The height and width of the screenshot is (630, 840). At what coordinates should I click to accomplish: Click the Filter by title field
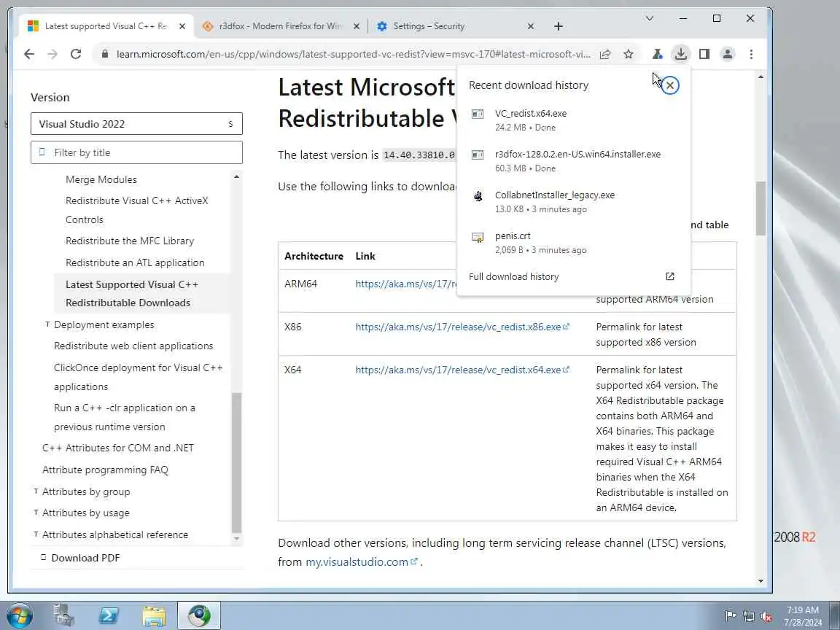tap(136, 152)
